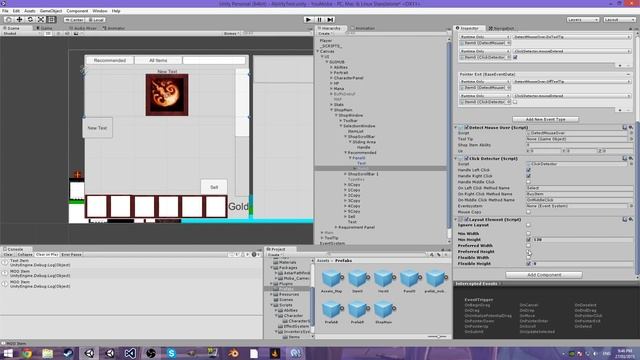The height and width of the screenshot is (360, 640).
Task: Disable the Min Height checkbox
Action: (529, 240)
